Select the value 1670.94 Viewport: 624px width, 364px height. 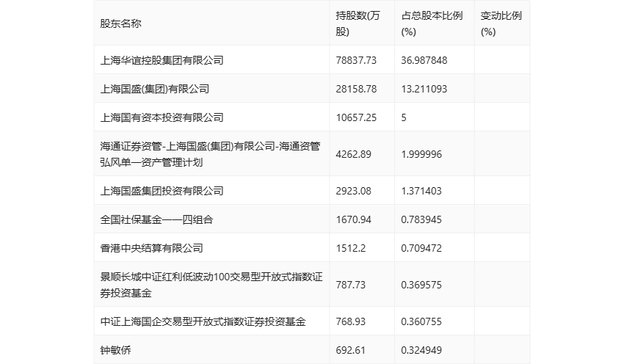coord(353,219)
